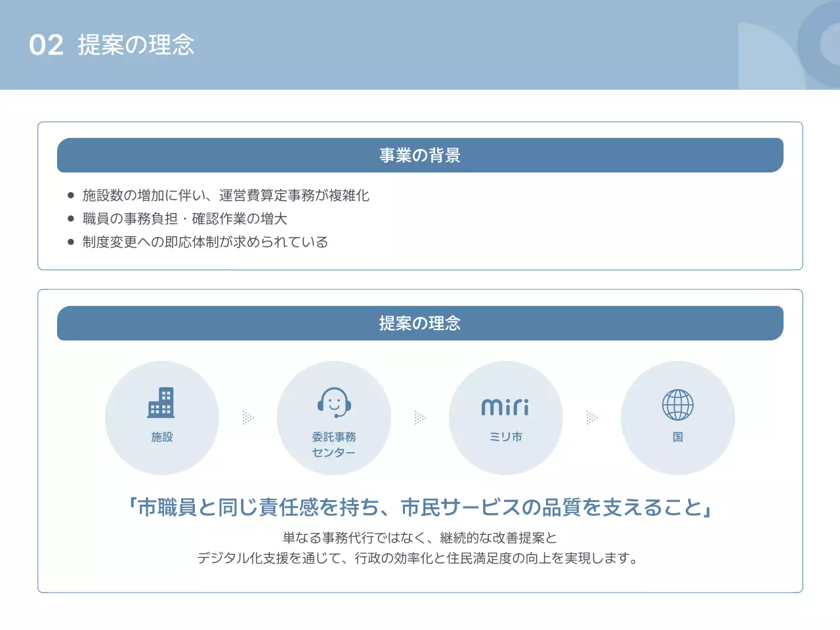Viewport: 840px width, 630px height.
Task: Toggle the ミリ市 process circle
Action: coord(507,418)
